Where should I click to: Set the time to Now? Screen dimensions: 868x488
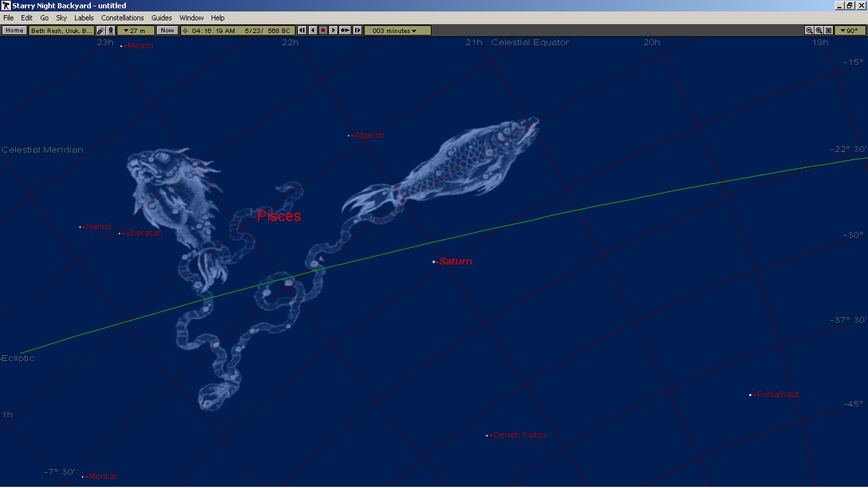pos(167,30)
